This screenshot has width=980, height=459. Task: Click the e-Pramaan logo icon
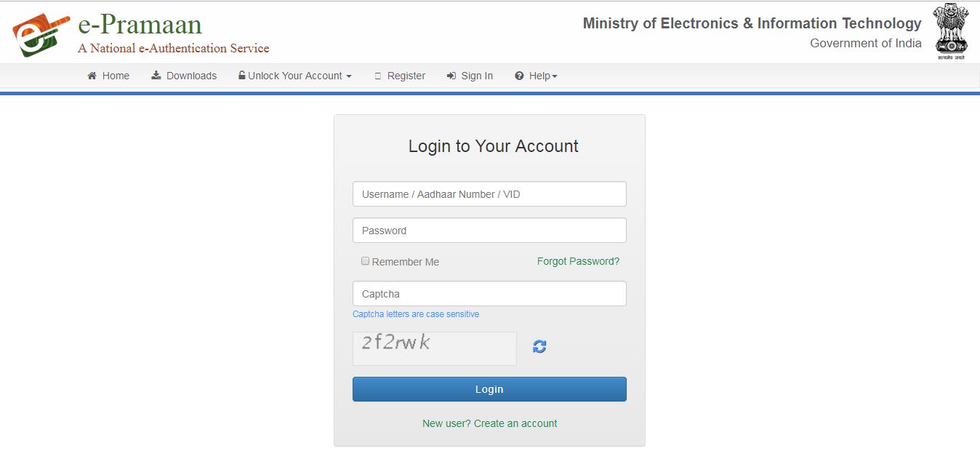click(x=40, y=34)
